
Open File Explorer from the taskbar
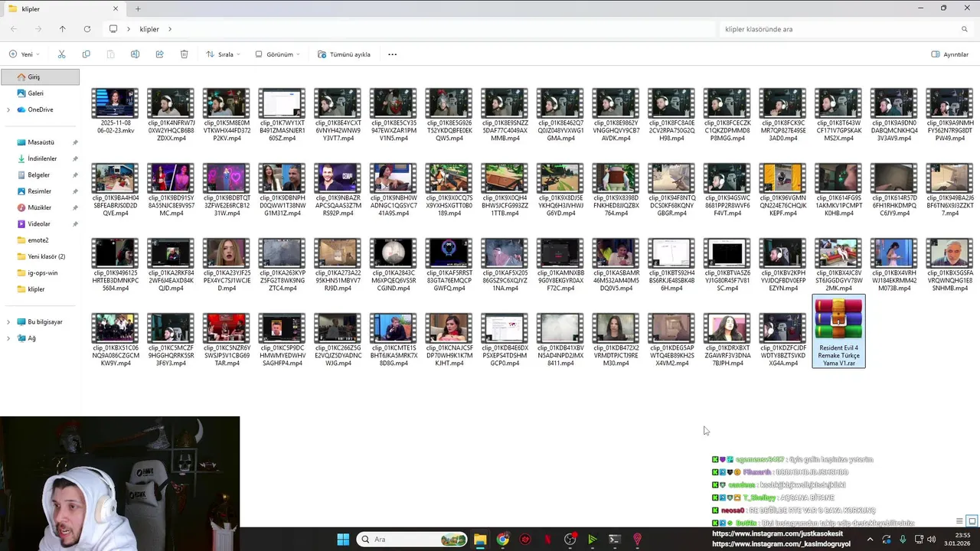480,540
